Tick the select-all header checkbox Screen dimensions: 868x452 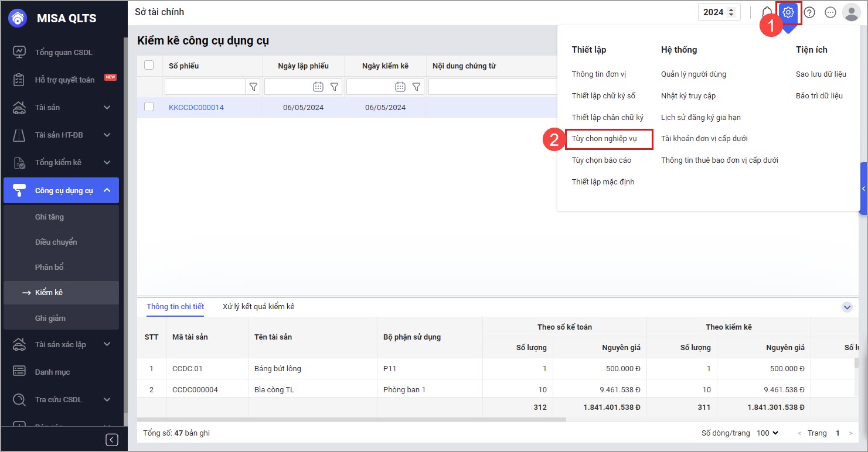coord(149,65)
